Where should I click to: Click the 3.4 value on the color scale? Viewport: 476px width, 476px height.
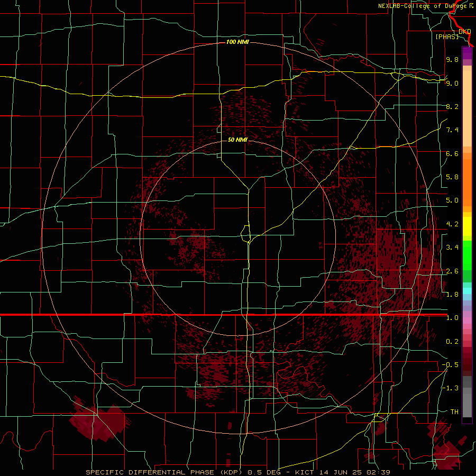click(x=452, y=248)
